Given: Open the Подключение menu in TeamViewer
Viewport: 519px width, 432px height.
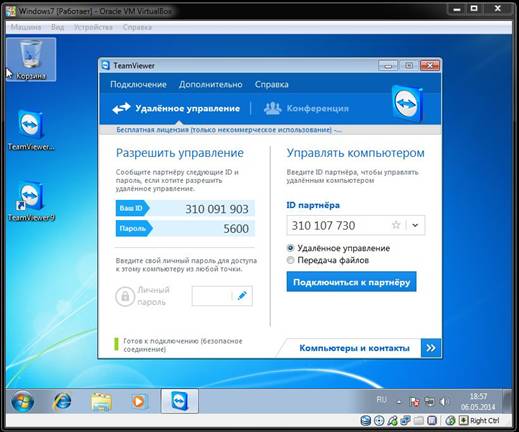Looking at the screenshot, I should click(138, 85).
